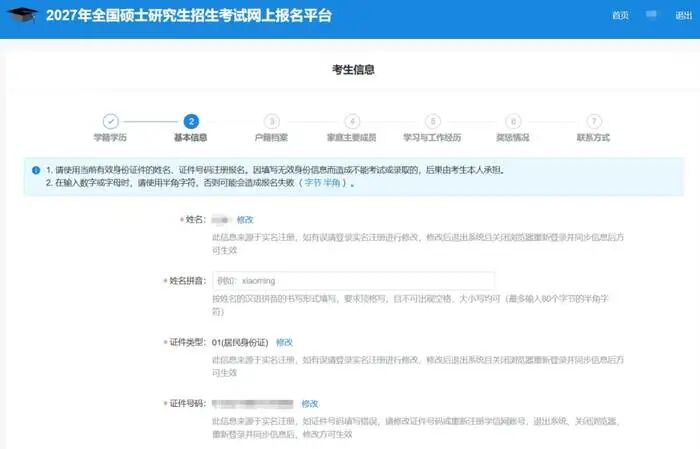This screenshot has width=700, height=449.
Task: Click the graduation cap logo icon
Action: [x=22, y=15]
